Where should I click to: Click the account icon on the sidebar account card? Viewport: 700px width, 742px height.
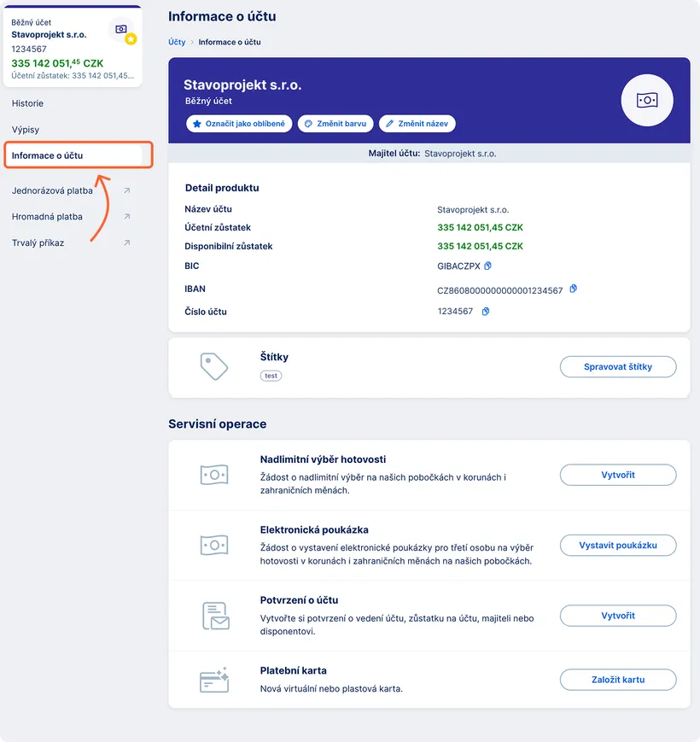coord(122,31)
